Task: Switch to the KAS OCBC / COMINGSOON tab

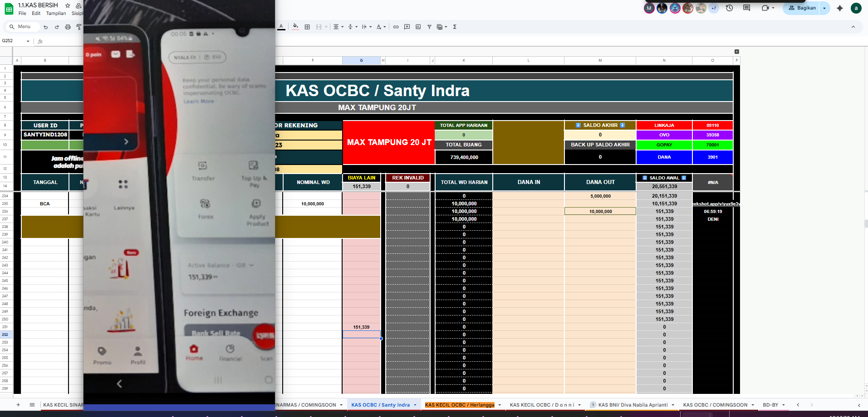Action: pos(715,405)
